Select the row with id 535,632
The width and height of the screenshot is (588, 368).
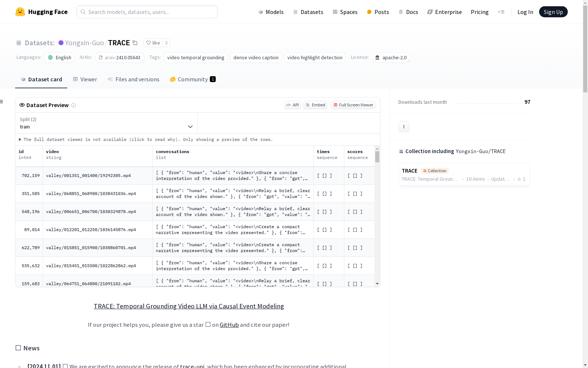tap(195, 266)
